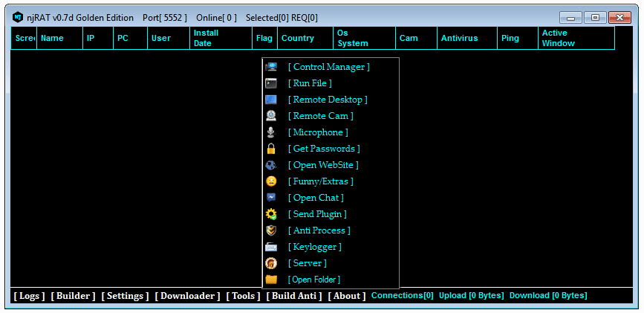
Task: Click the keyboard icon for Keylogger
Action: point(271,247)
